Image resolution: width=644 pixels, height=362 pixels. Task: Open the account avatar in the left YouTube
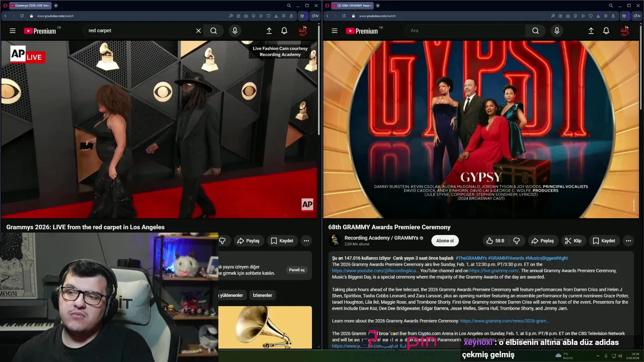point(303,31)
